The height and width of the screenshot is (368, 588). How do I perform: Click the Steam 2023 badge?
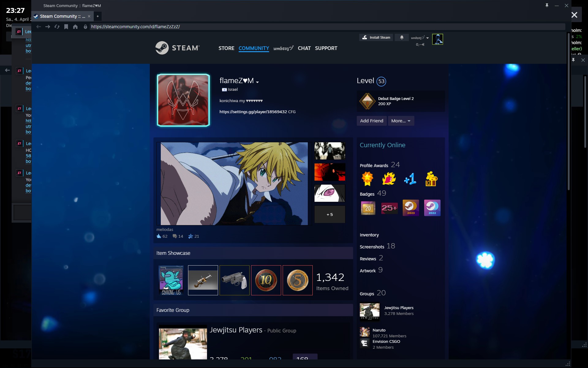pyautogui.click(x=411, y=208)
